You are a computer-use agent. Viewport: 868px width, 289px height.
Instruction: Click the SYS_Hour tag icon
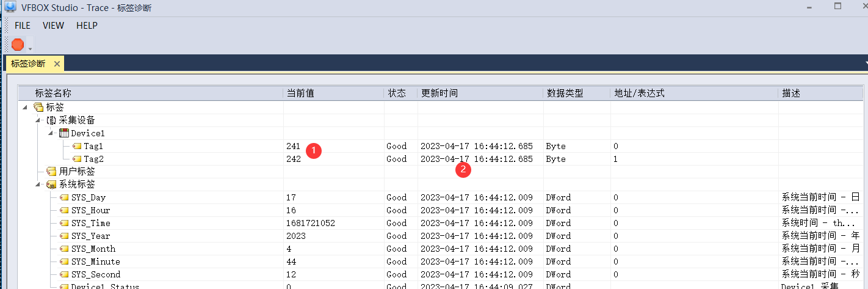[x=64, y=210]
